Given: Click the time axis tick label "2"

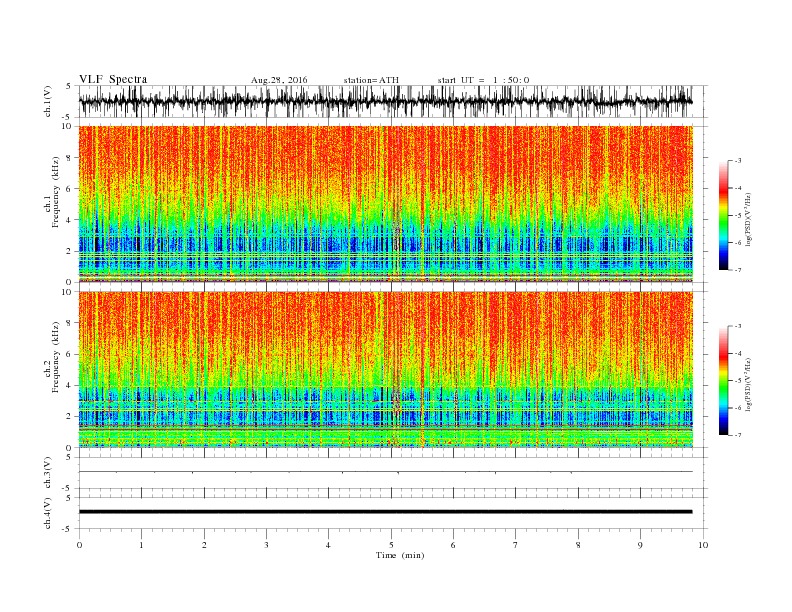Looking at the screenshot, I should coord(204,545).
